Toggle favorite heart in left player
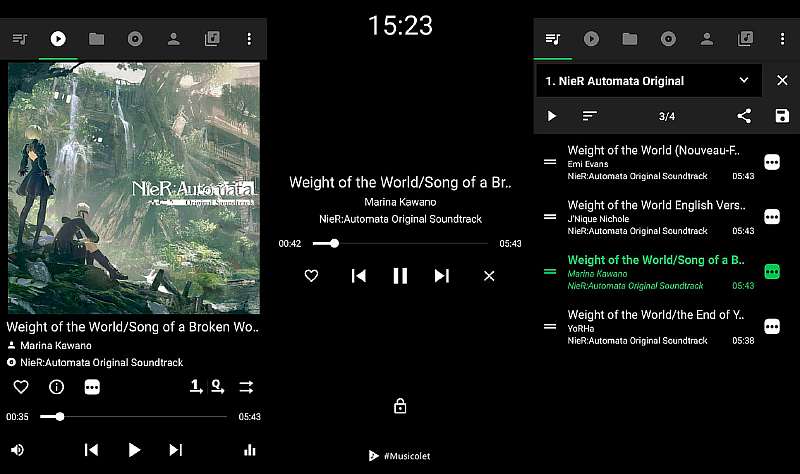Viewport: 800px width, 474px height. [20, 387]
